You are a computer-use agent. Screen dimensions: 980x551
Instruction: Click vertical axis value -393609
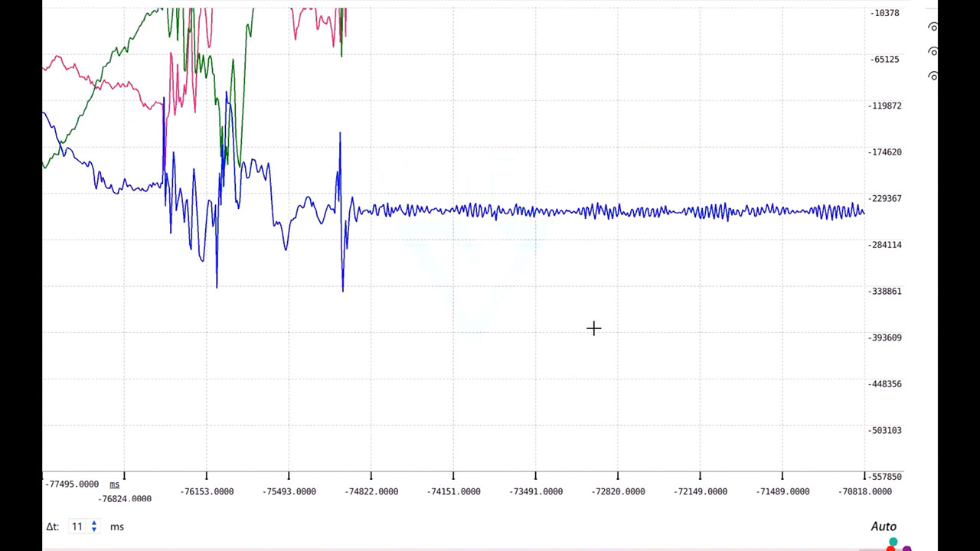[x=886, y=337]
